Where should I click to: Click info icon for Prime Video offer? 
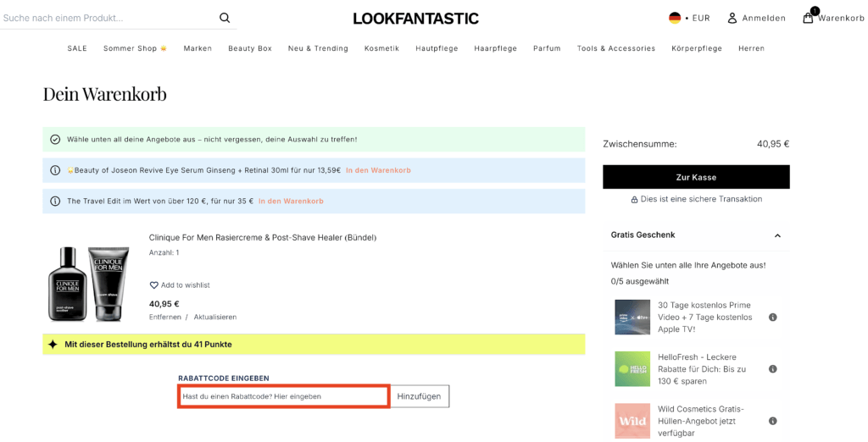coord(773,318)
